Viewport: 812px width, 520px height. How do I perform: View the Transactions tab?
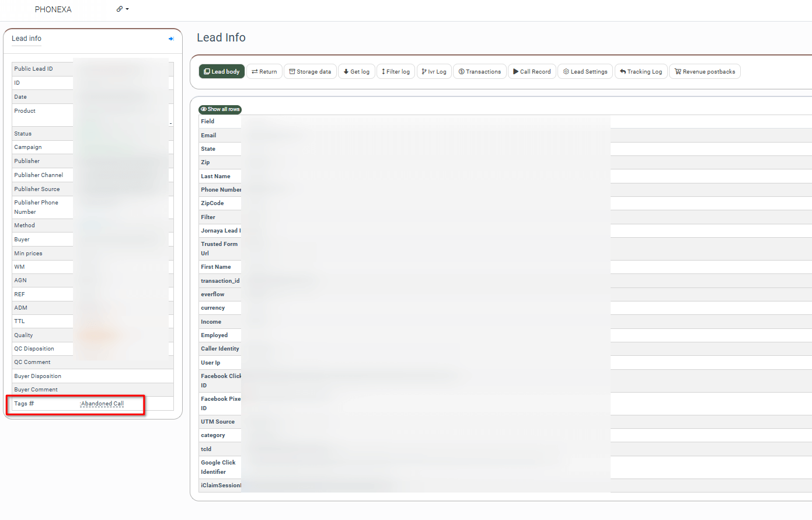479,72
